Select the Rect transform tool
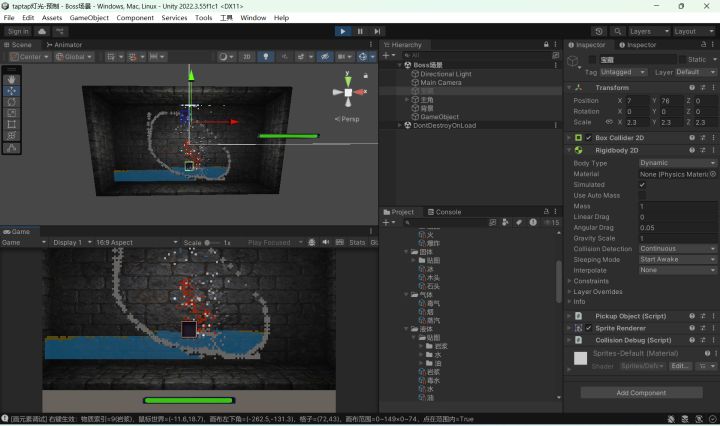Image resolution: width=720 pixels, height=426 pixels. click(11, 124)
